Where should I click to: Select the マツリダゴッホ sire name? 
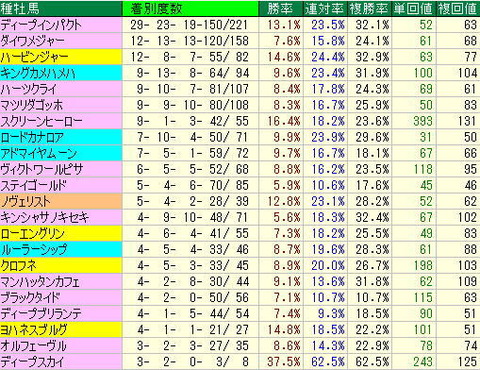pyautogui.click(x=32, y=105)
